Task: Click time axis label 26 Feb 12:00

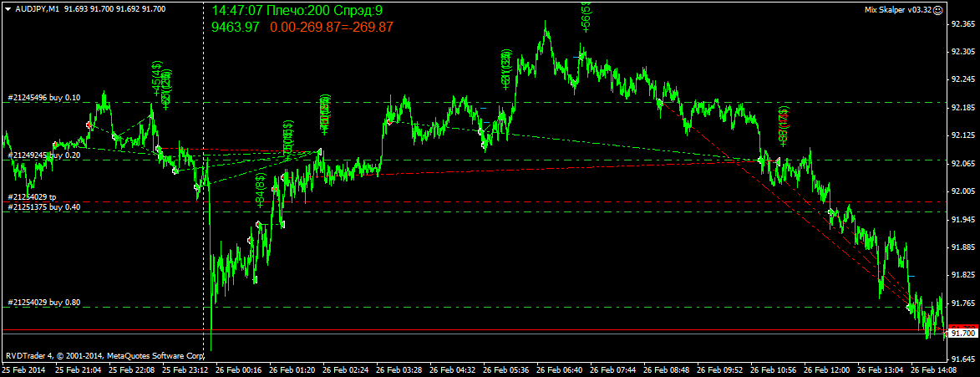Action: click(x=827, y=371)
